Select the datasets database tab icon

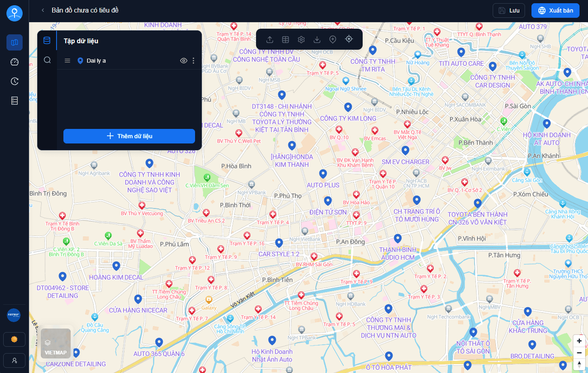[47, 40]
